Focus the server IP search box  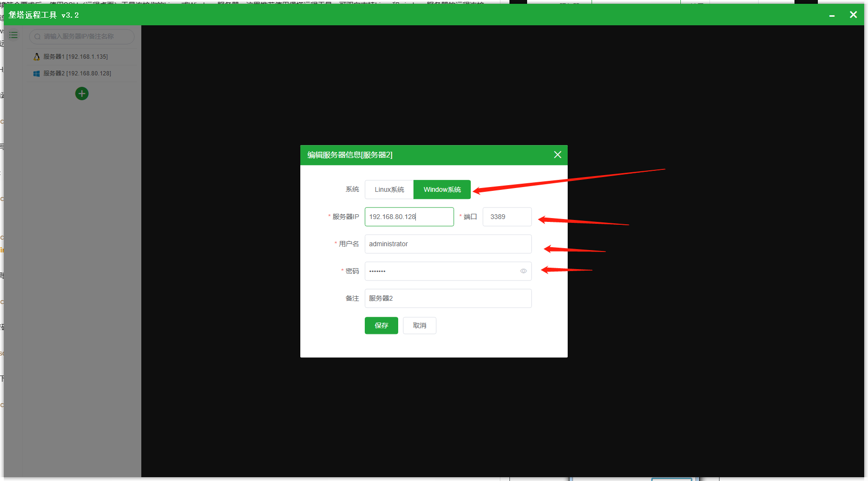point(82,37)
